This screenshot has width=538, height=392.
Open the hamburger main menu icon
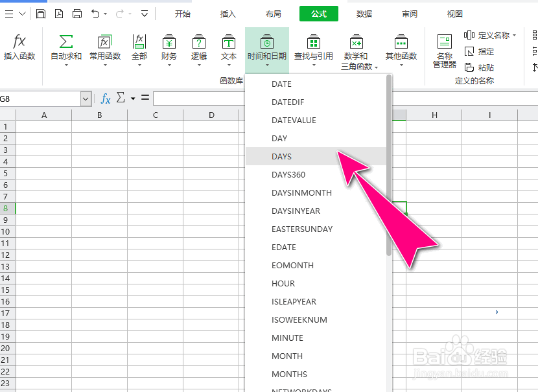(x=9, y=14)
